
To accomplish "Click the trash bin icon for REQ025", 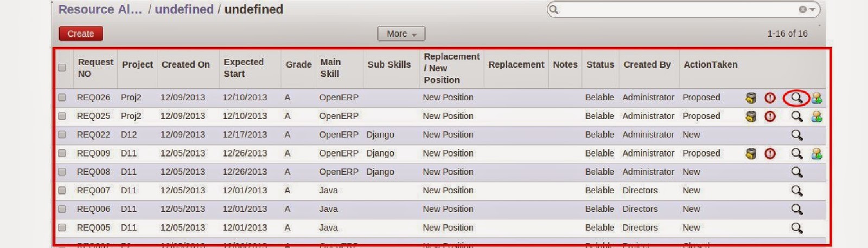I will point(751,116).
